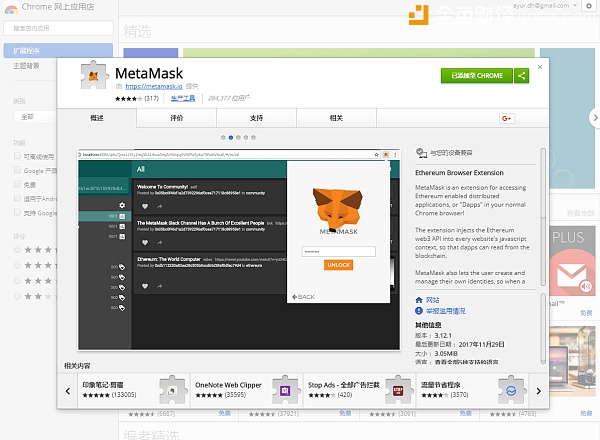This screenshot has width=600, height=440.
Task: Open the data saver extension icon
Action: [x=511, y=390]
